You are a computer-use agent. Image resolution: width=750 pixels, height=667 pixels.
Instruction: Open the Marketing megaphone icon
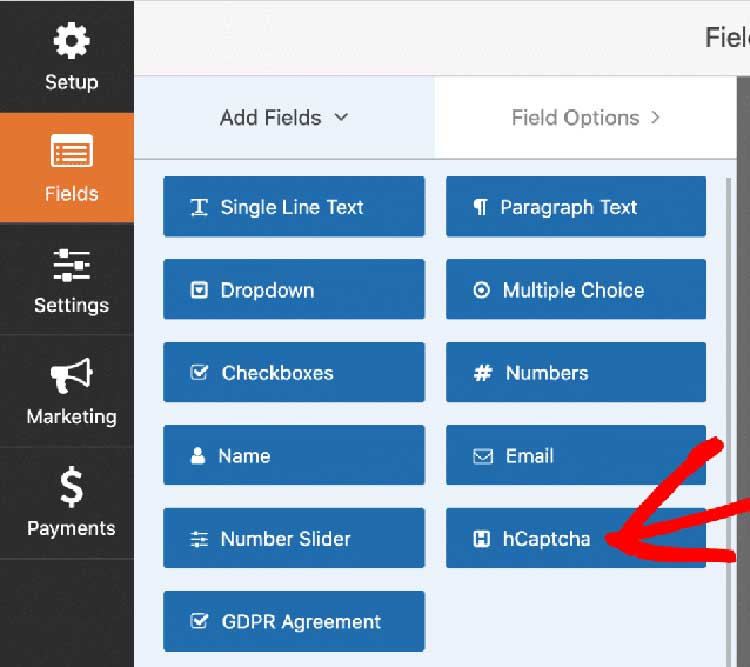tap(72, 376)
